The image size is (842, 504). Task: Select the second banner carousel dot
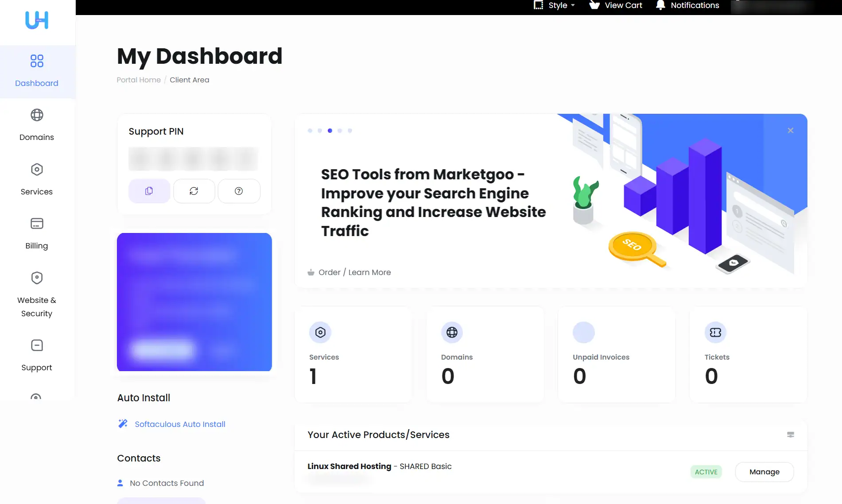(x=320, y=131)
